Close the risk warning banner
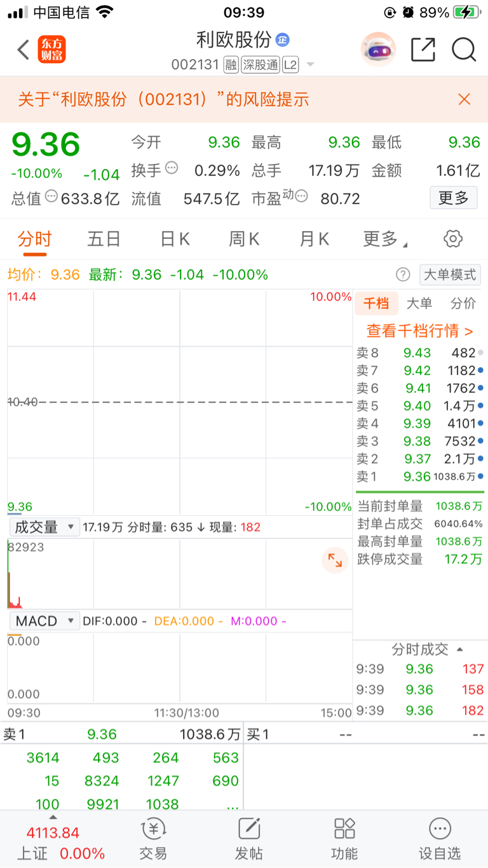 point(464,99)
